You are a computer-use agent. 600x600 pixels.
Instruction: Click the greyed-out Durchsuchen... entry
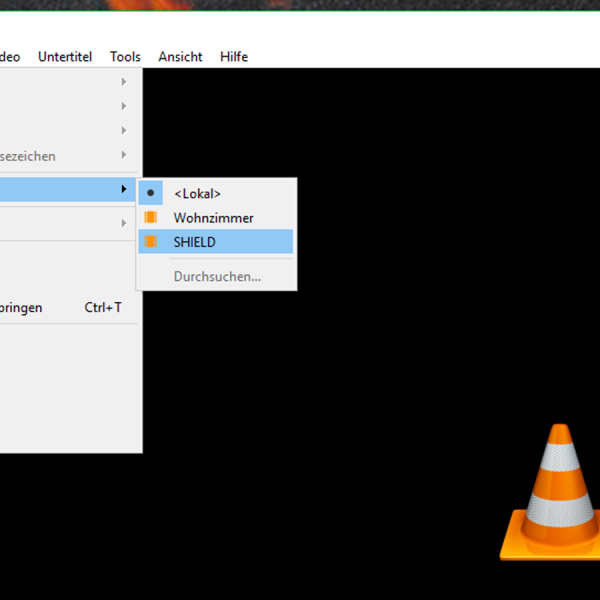(217, 276)
